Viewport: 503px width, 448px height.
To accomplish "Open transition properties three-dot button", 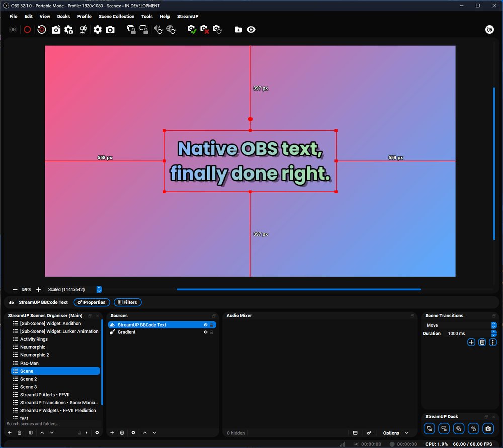I will [493, 342].
